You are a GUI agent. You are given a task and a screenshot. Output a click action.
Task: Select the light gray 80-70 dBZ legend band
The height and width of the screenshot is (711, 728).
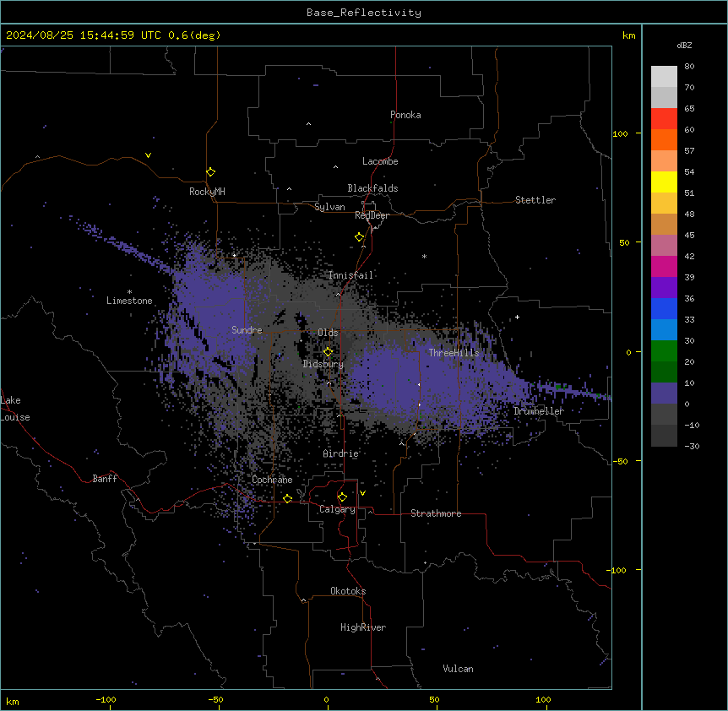[664, 77]
